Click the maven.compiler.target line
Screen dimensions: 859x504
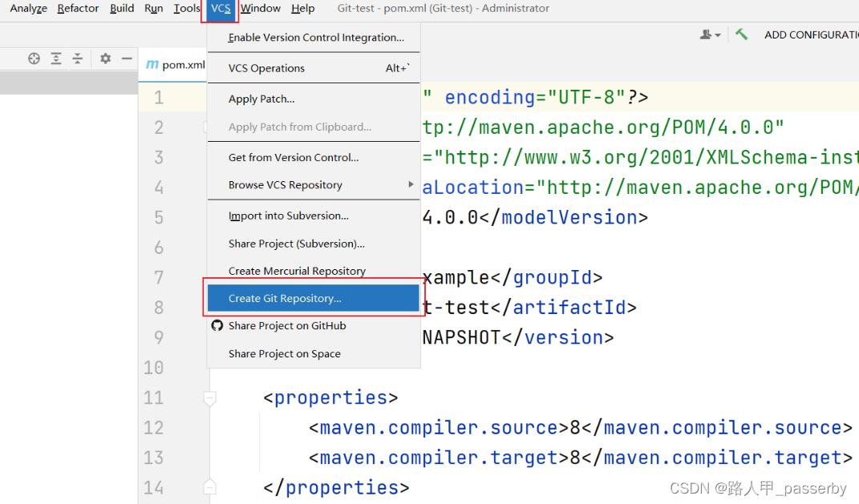coord(581,458)
